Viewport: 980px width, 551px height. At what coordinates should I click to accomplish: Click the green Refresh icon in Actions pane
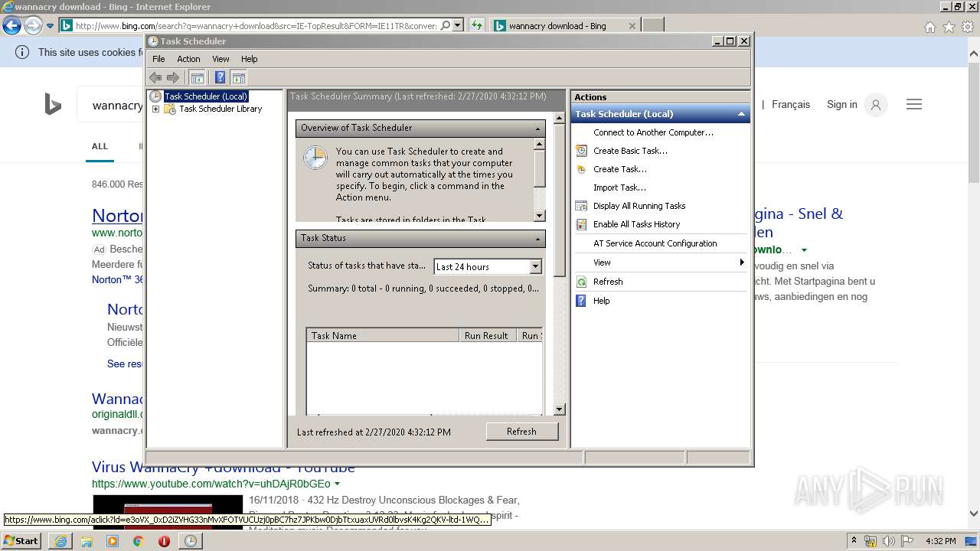pos(581,282)
